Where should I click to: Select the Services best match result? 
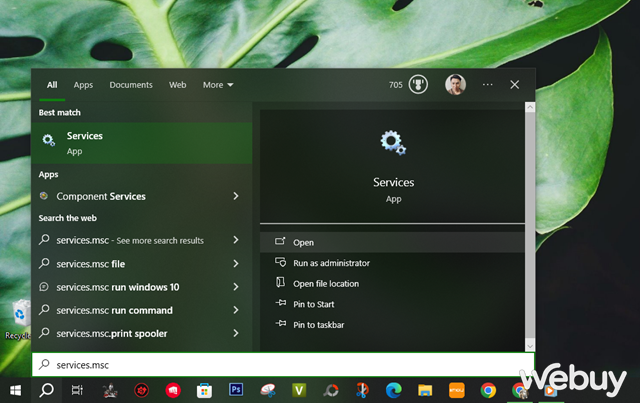(x=142, y=143)
